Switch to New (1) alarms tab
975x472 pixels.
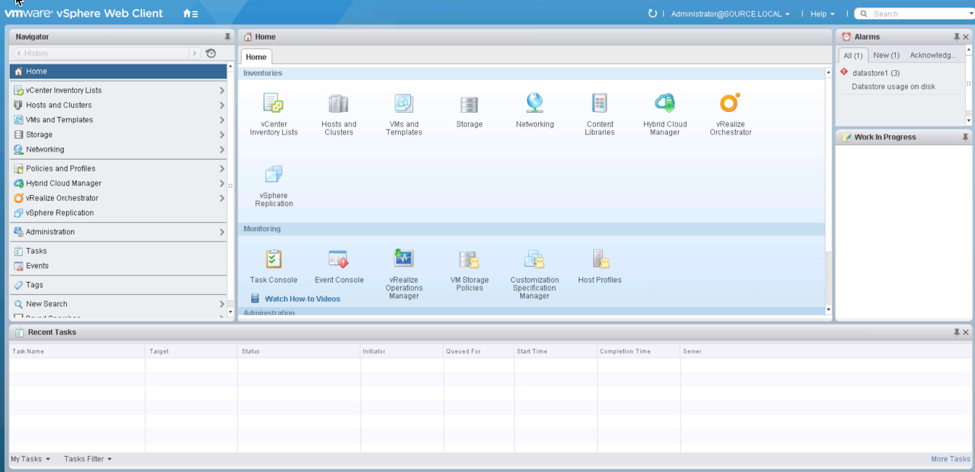[x=886, y=55]
